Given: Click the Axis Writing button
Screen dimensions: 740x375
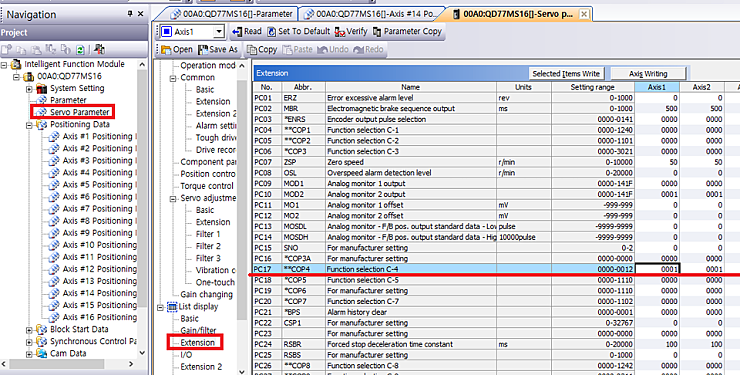Looking at the screenshot, I should (648, 74).
